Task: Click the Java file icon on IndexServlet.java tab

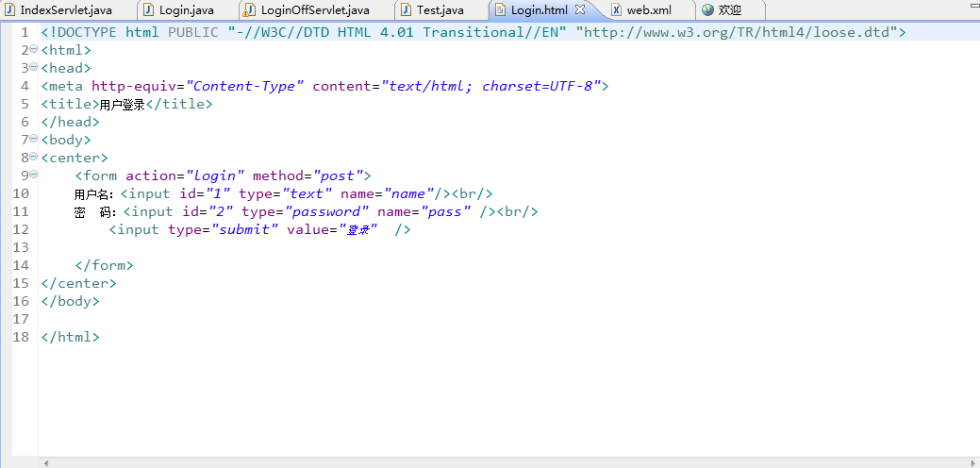Action: coord(10,10)
